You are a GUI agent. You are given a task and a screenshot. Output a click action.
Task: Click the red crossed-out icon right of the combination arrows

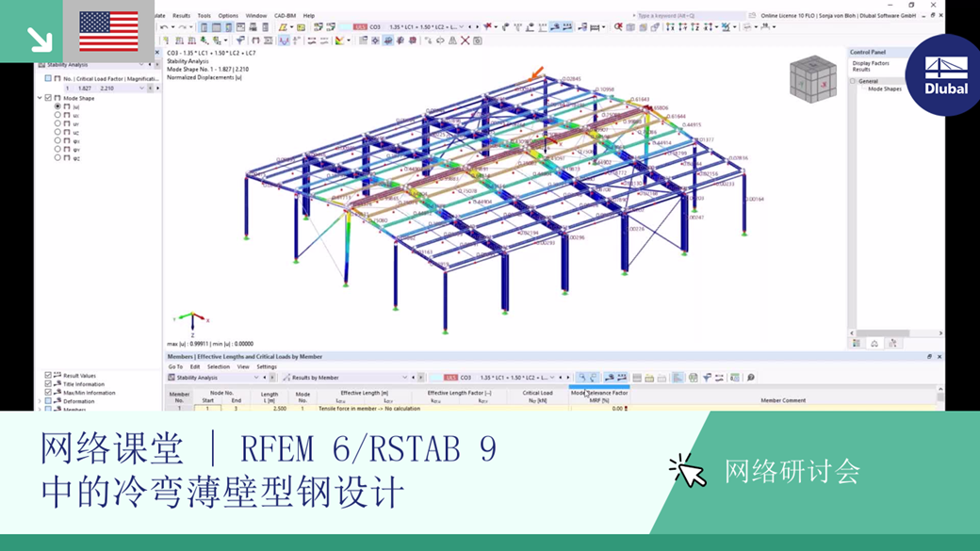point(487,27)
